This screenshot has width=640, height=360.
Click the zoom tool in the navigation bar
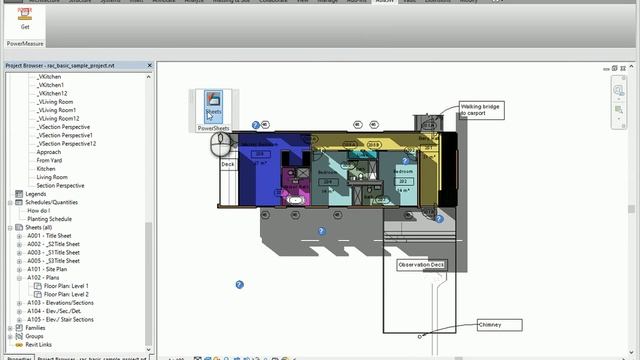619,109
